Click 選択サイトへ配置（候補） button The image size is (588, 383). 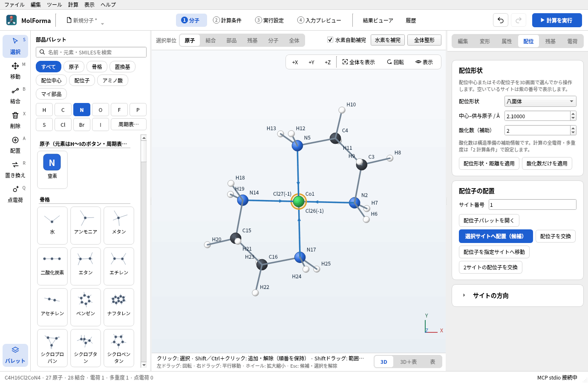[x=496, y=236]
